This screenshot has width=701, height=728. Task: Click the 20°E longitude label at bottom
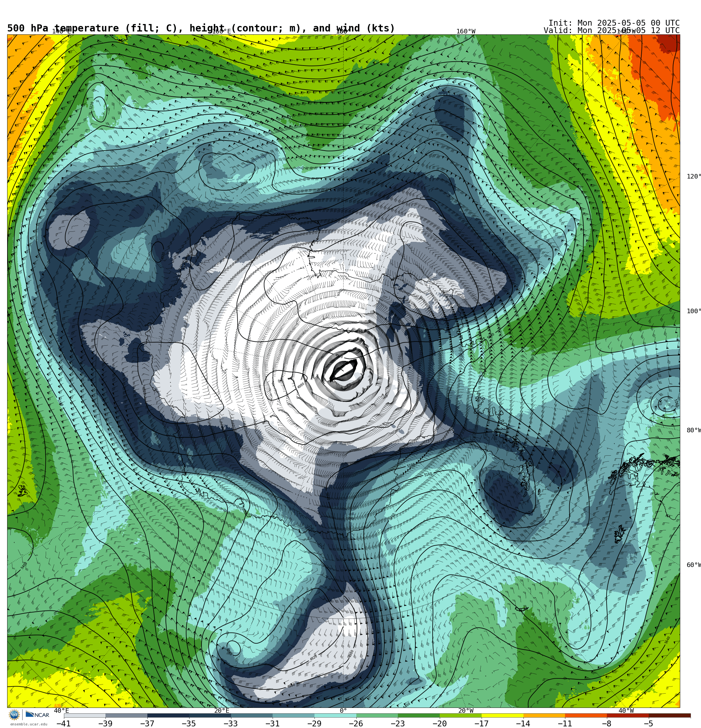click(222, 711)
